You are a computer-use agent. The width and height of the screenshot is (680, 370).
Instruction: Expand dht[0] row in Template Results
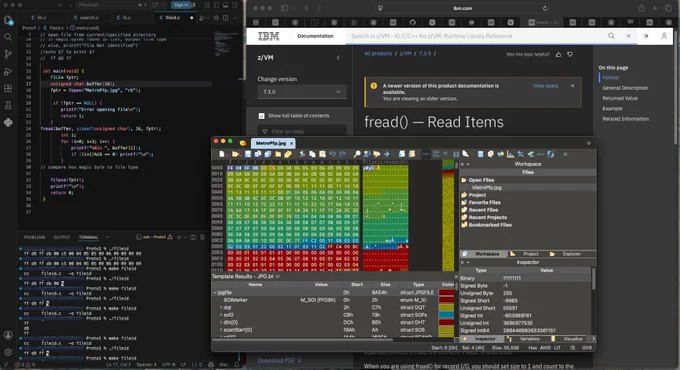point(221,322)
